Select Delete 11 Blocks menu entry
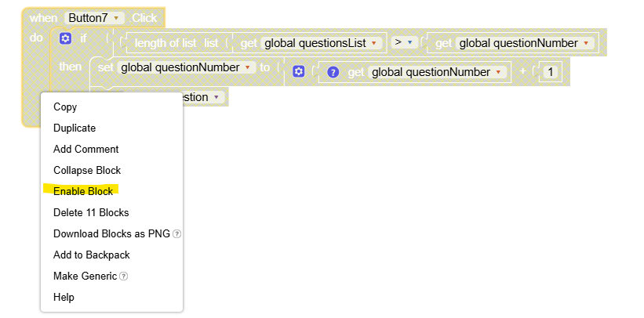This screenshot has width=644, height=318. (x=91, y=212)
